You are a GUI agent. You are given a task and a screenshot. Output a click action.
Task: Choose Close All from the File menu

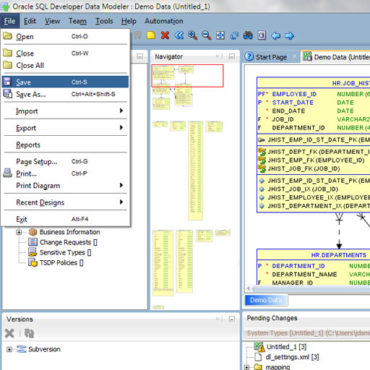[x=65, y=65]
